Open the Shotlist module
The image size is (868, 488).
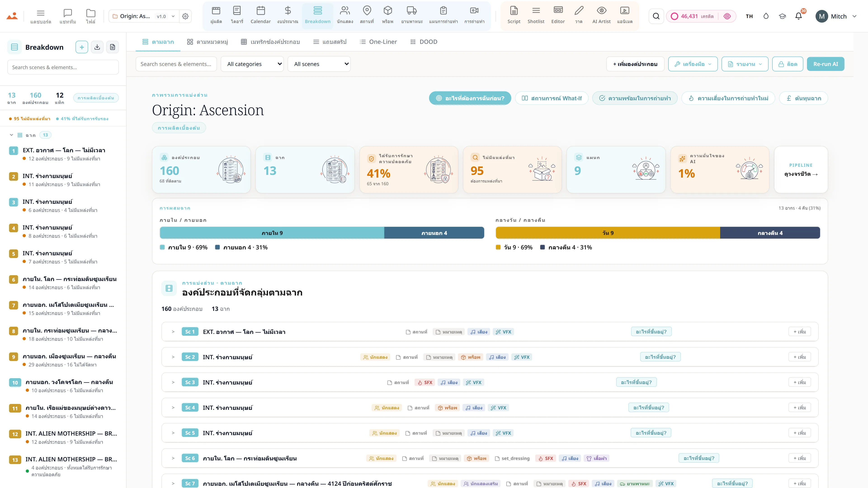(x=536, y=15)
